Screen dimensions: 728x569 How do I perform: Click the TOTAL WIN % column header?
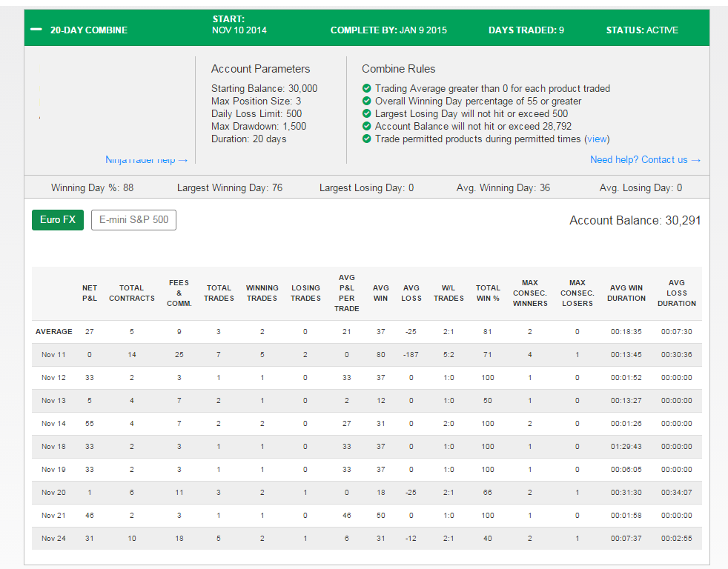coord(488,293)
